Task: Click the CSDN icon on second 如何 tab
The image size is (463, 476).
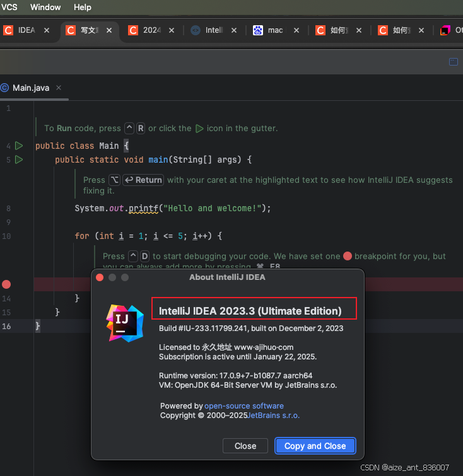Action: point(383,30)
